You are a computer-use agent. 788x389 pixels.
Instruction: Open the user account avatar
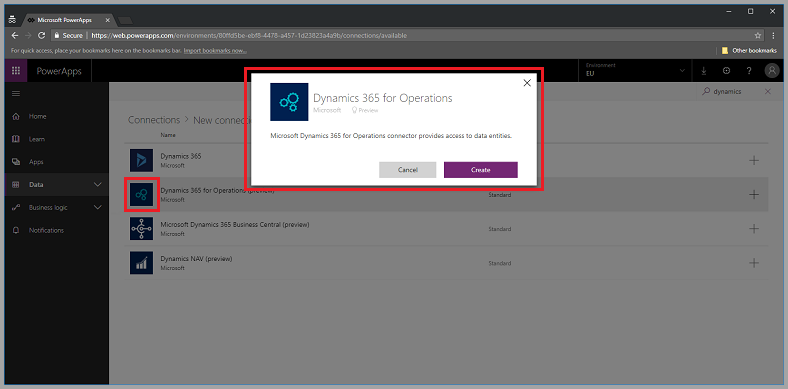pyautogui.click(x=771, y=71)
